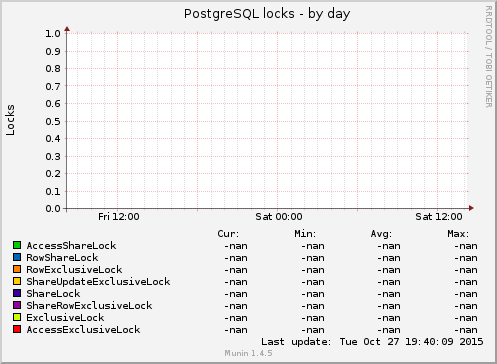Click the 'Max:' column header
The width and height of the screenshot is (497, 364).
[458, 234]
